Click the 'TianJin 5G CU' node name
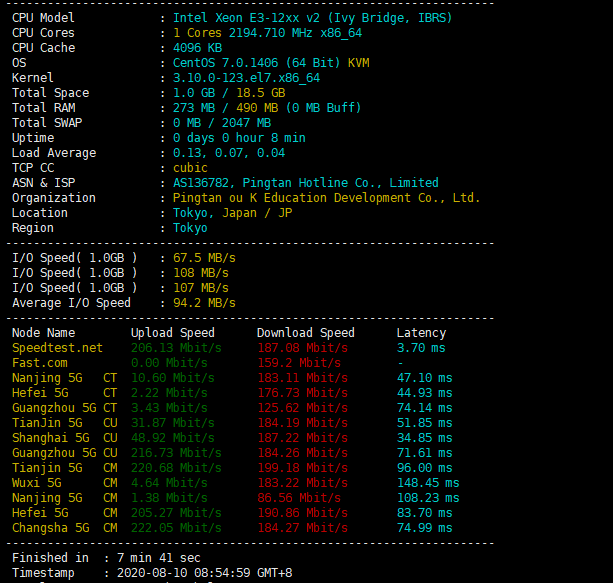Screen dimensions: 613x583 pos(65,423)
